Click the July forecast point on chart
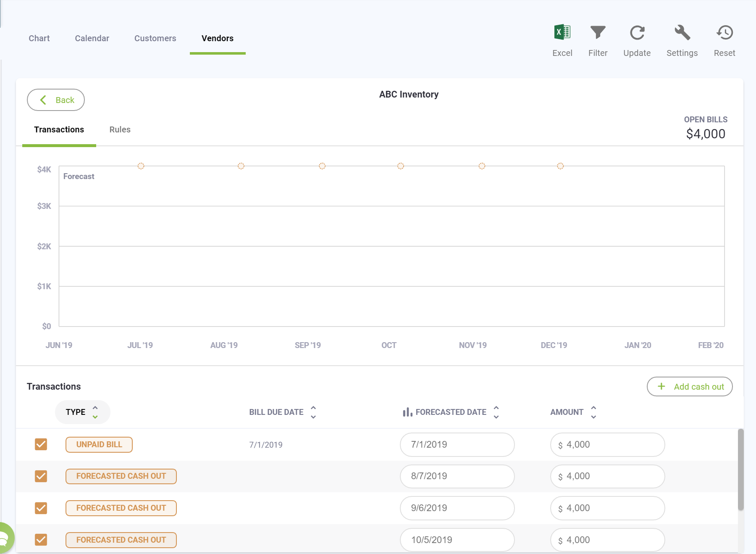 (x=141, y=166)
